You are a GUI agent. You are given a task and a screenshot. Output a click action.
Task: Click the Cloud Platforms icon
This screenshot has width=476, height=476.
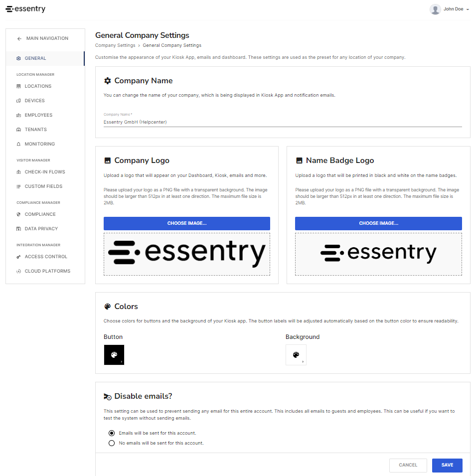pos(18,271)
